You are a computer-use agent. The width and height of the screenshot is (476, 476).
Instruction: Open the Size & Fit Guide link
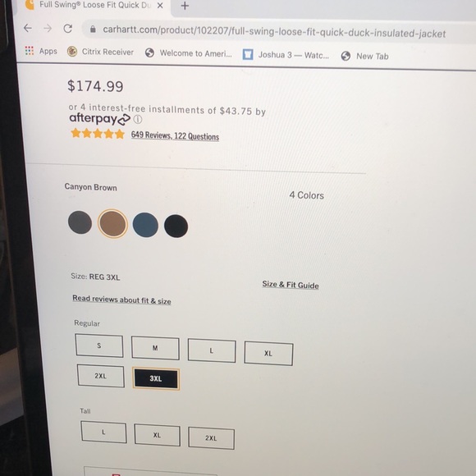pyautogui.click(x=291, y=285)
